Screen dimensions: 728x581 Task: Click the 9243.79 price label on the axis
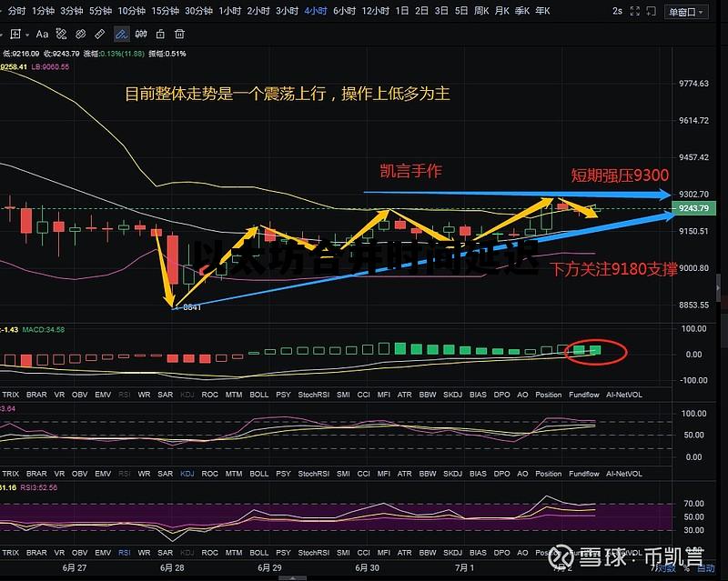[696, 207]
